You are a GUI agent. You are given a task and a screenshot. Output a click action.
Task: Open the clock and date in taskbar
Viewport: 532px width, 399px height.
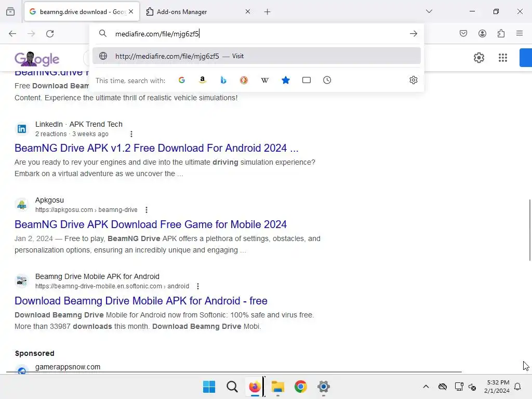497,387
